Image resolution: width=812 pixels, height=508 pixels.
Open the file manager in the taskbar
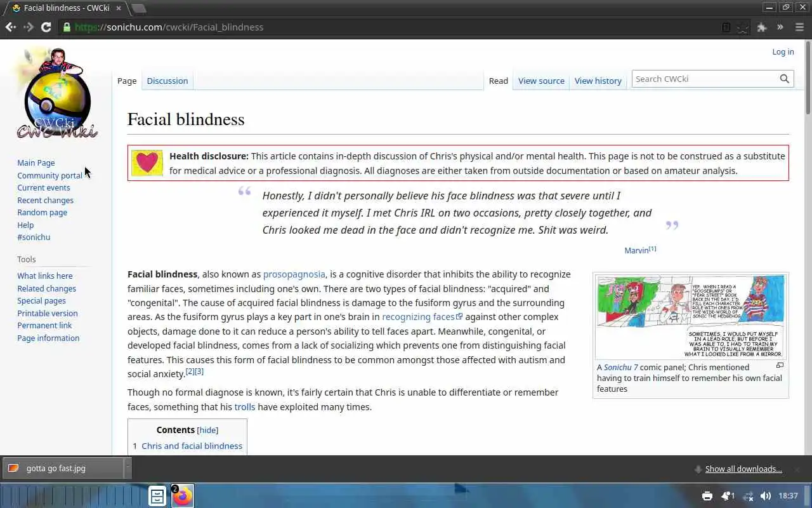[x=157, y=496]
